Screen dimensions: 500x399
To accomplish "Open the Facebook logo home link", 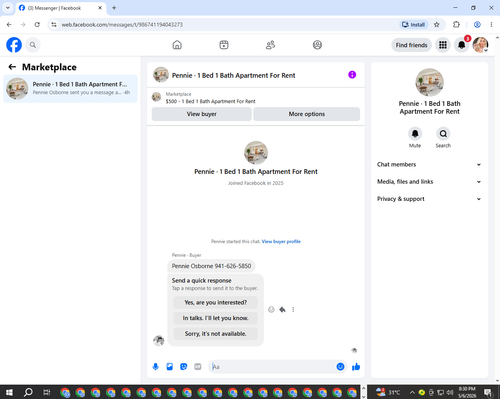I will [14, 45].
